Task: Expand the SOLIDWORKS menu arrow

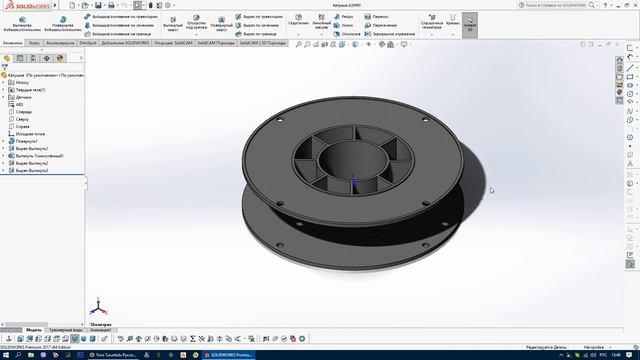Action: coord(55,5)
